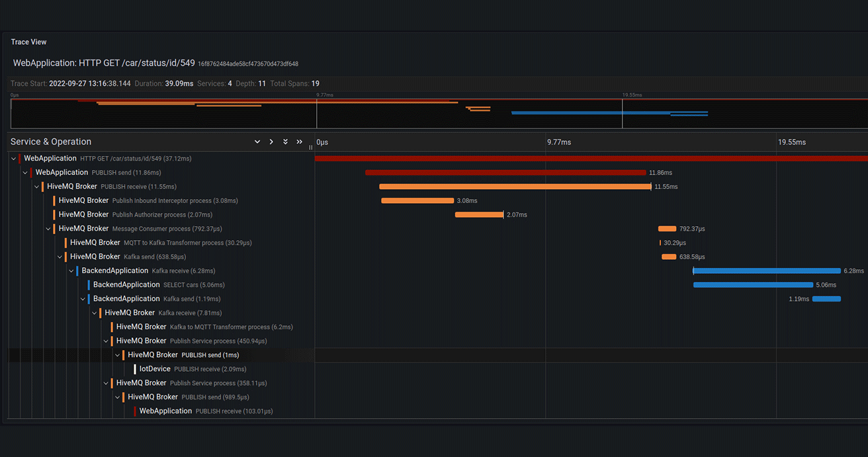This screenshot has width=868, height=457.
Task: Collapse HiveMQ Broker Message Consumer process span
Action: click(x=48, y=229)
